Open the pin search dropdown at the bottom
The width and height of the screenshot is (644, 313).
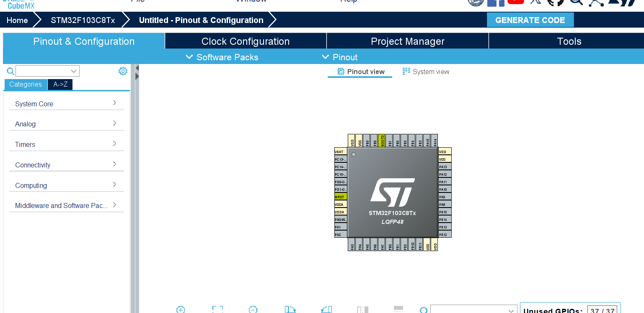(x=474, y=310)
